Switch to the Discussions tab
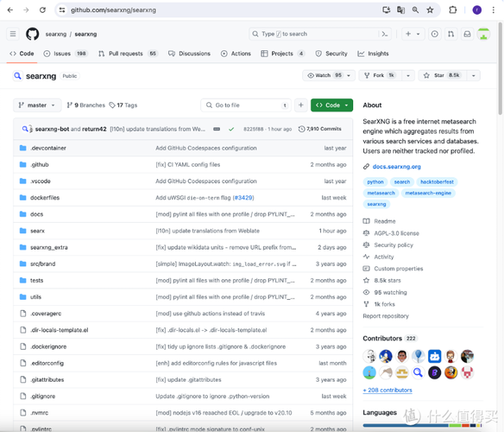The width and height of the screenshot is (504, 432). (x=189, y=54)
